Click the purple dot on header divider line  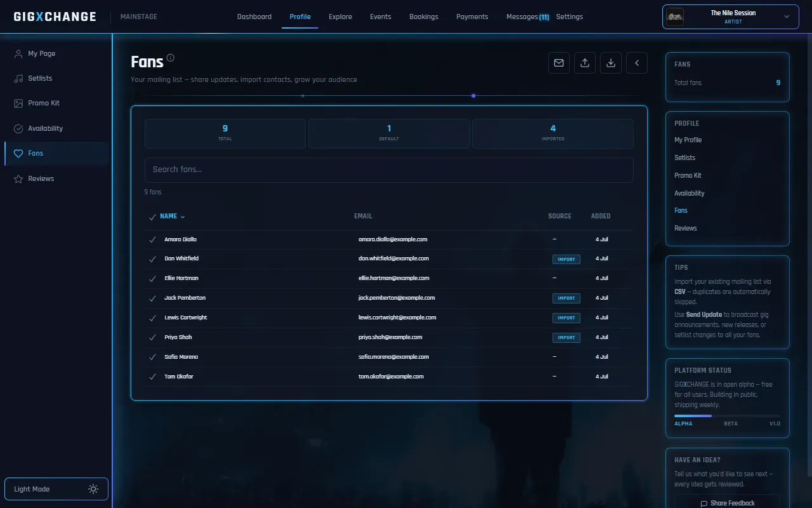click(x=473, y=96)
